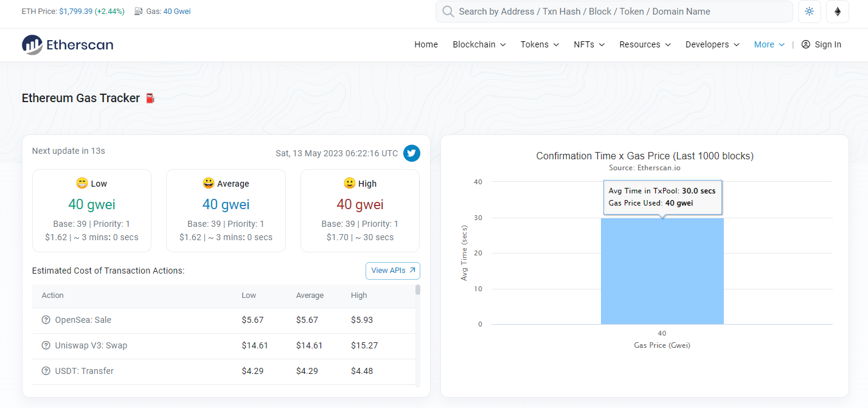Click the Average gas smiley emoji
Viewport: 868px width, 408px height.
click(x=209, y=183)
